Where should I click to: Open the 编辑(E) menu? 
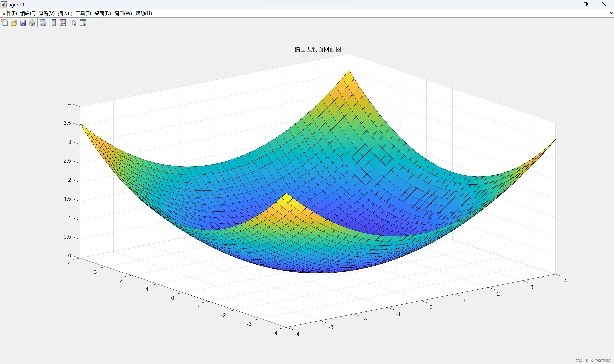pos(28,13)
